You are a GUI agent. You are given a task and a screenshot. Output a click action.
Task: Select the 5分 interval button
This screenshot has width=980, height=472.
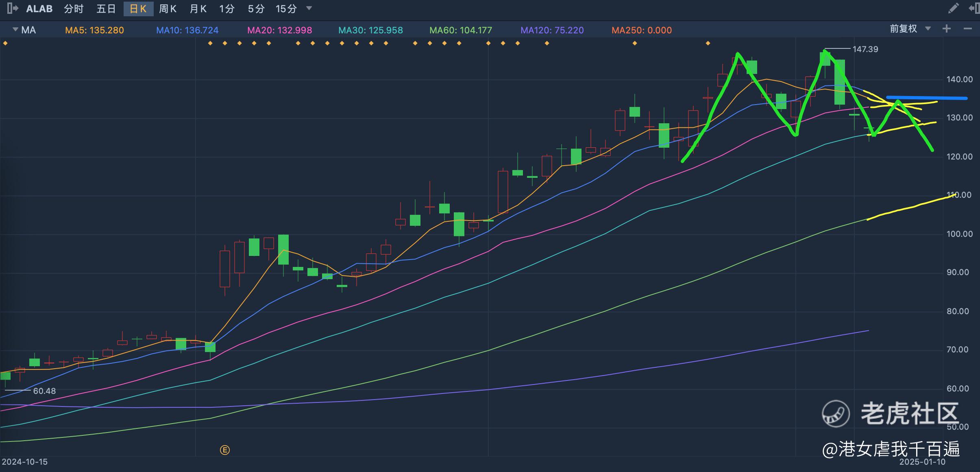point(256,9)
